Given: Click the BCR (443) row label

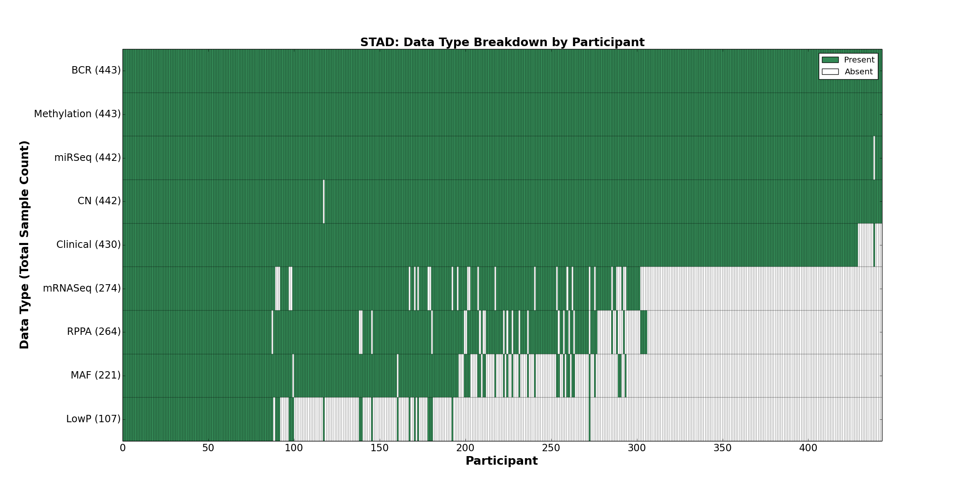Looking at the screenshot, I should (96, 71).
